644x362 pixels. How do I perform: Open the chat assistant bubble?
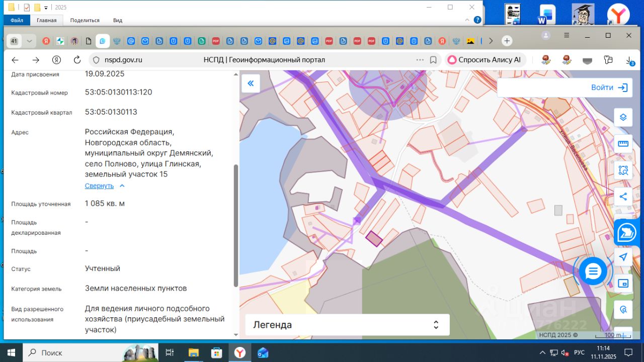click(x=593, y=271)
